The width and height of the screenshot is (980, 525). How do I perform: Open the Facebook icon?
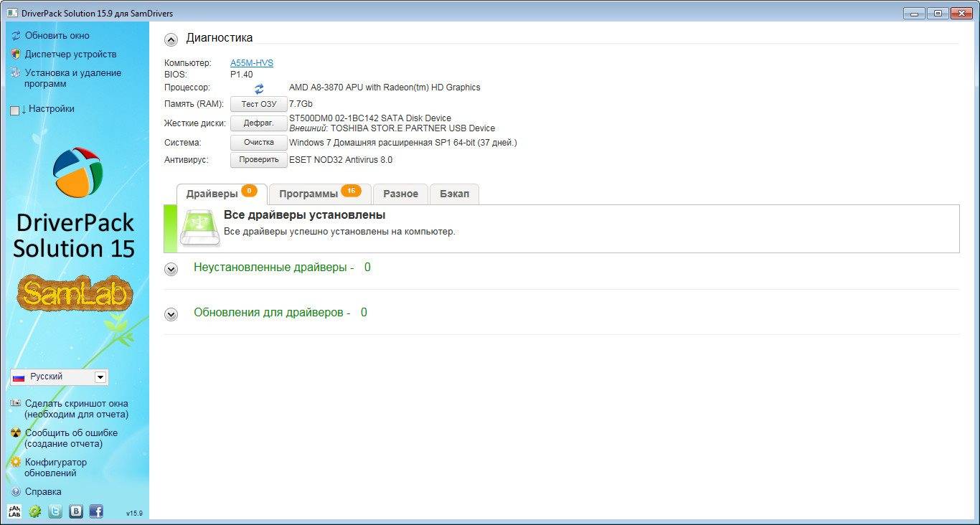[x=96, y=511]
